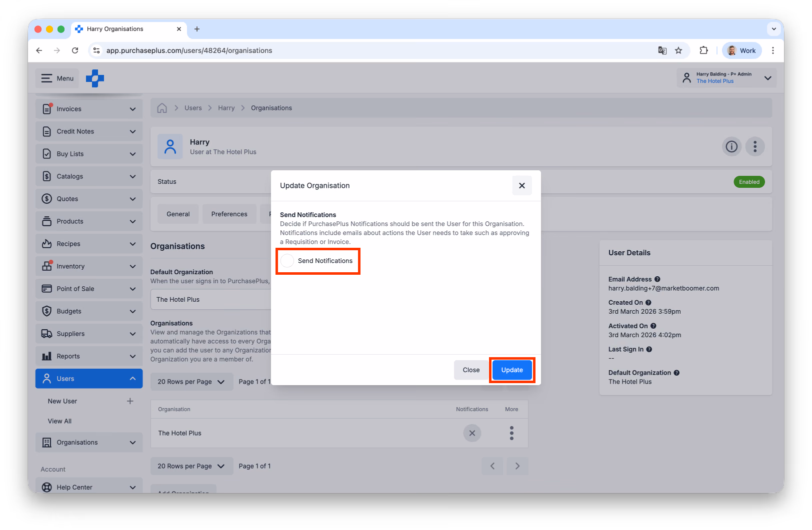Open the bottom 20 Rows per Page dropdown
812x530 pixels.
coord(191,466)
